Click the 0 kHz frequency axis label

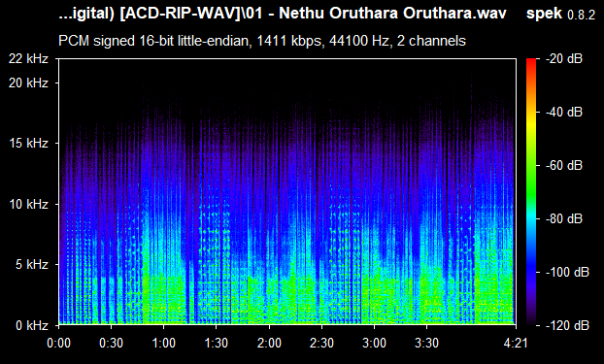point(32,325)
